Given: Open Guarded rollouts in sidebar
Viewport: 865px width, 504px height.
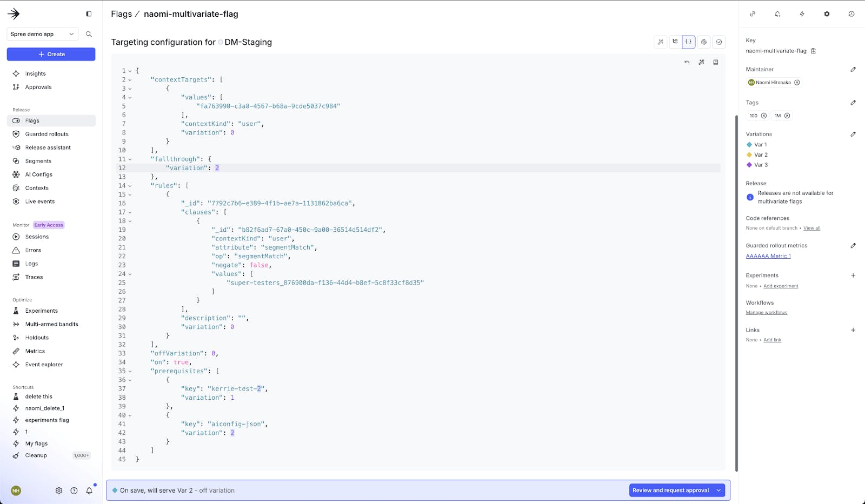Looking at the screenshot, I should pos(47,134).
